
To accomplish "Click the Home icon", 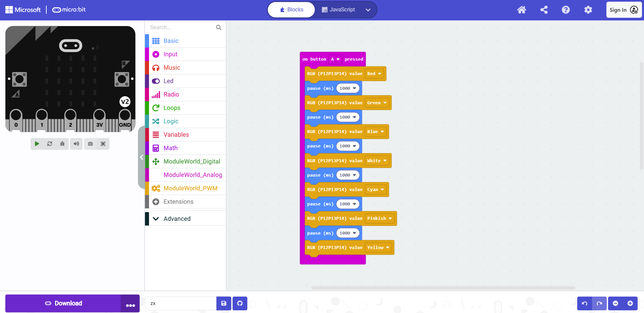I will [521, 10].
